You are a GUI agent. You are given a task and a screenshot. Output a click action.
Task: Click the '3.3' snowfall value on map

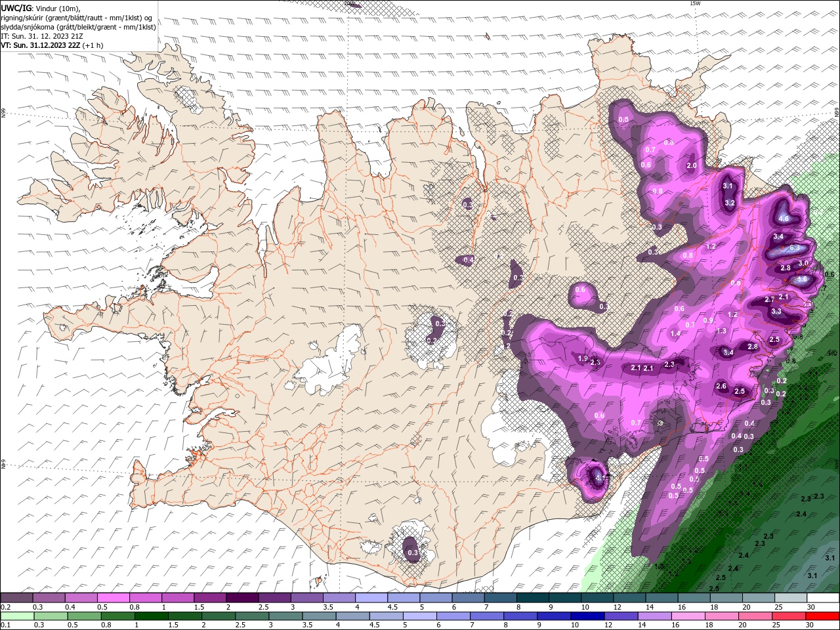(776, 311)
